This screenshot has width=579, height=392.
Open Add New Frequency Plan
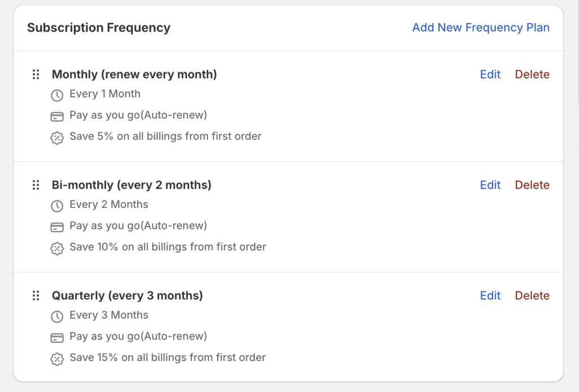tap(481, 28)
